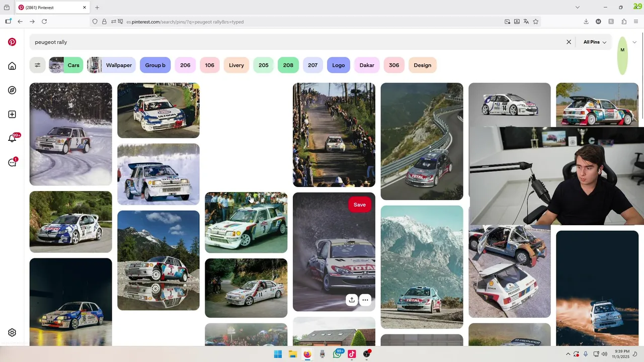
Task: Click the shield tracking protection icon
Action: pos(95,22)
